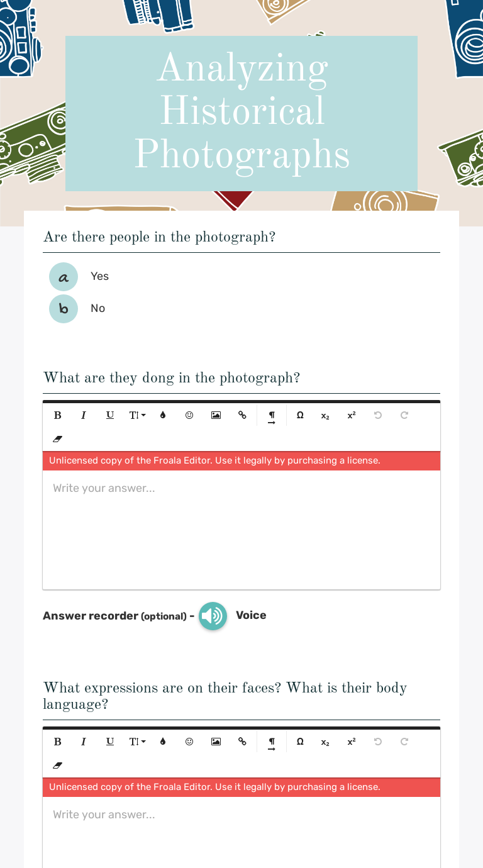Apply superscript in the first editor
The height and width of the screenshot is (868, 483).
tap(352, 415)
